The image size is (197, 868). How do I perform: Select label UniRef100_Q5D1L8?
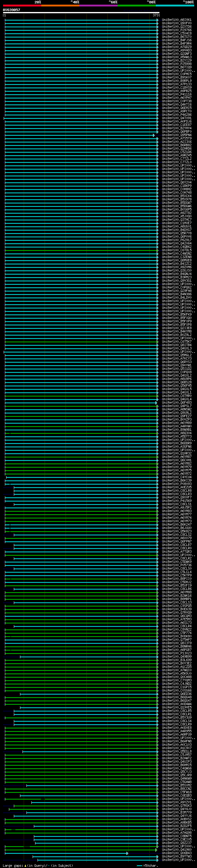pyautogui.click(x=176, y=751)
